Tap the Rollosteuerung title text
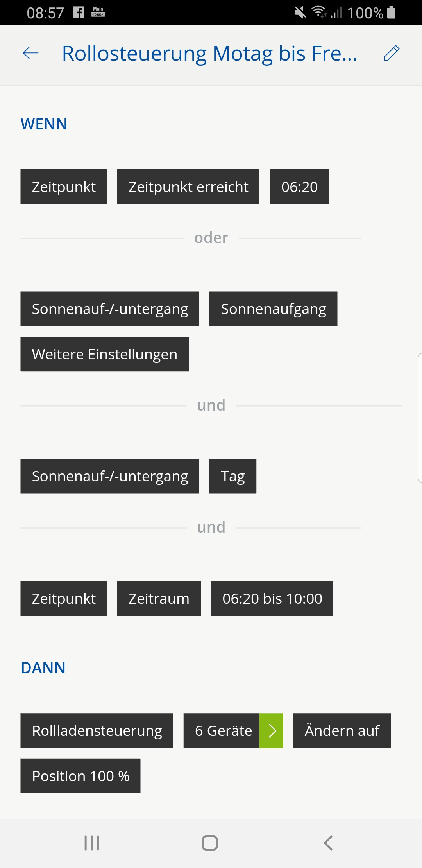This screenshot has width=422, height=868. tap(209, 53)
